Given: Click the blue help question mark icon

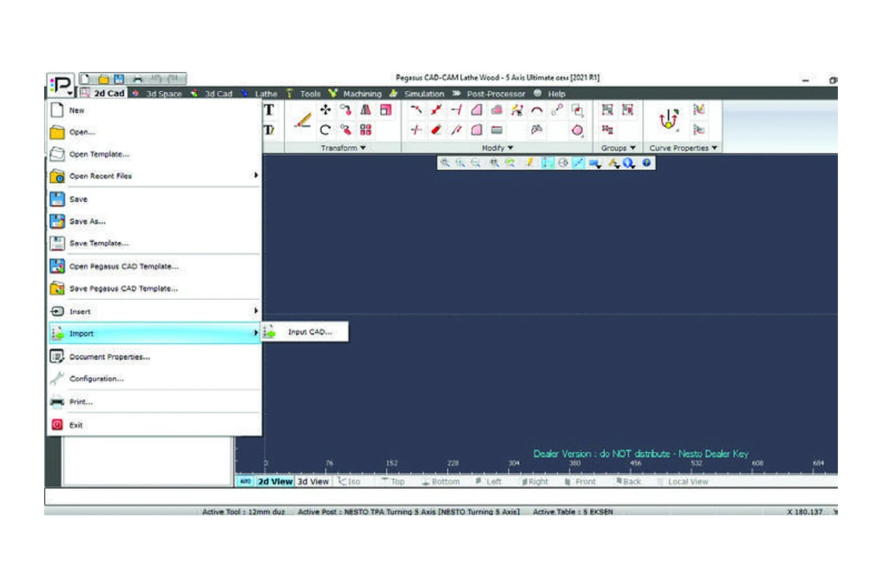Looking at the screenshot, I should [x=647, y=163].
